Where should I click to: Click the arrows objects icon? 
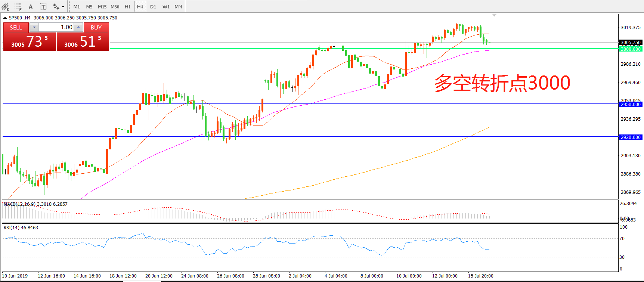pyautogui.click(x=56, y=6)
